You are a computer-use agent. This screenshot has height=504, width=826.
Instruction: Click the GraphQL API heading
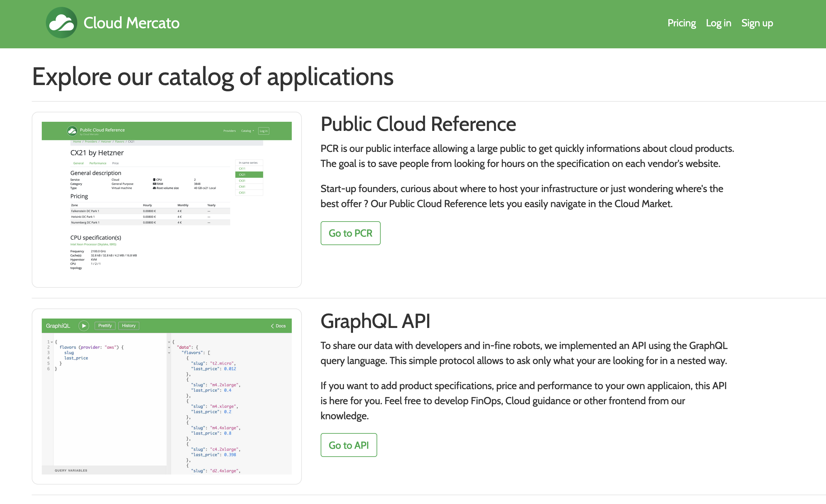375,321
